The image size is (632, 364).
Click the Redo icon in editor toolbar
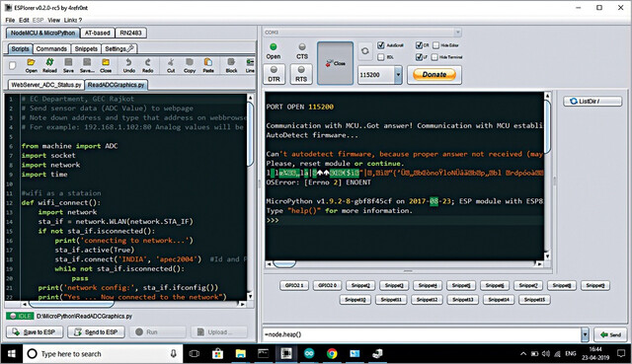click(147, 65)
